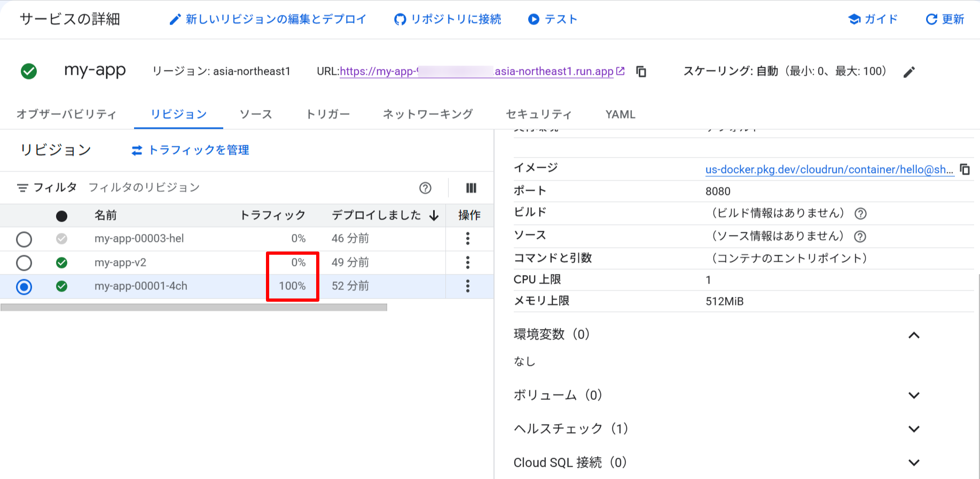Click the my-app-00003-hel revision name
Viewport: 980px width, 479px height.
coord(139,239)
